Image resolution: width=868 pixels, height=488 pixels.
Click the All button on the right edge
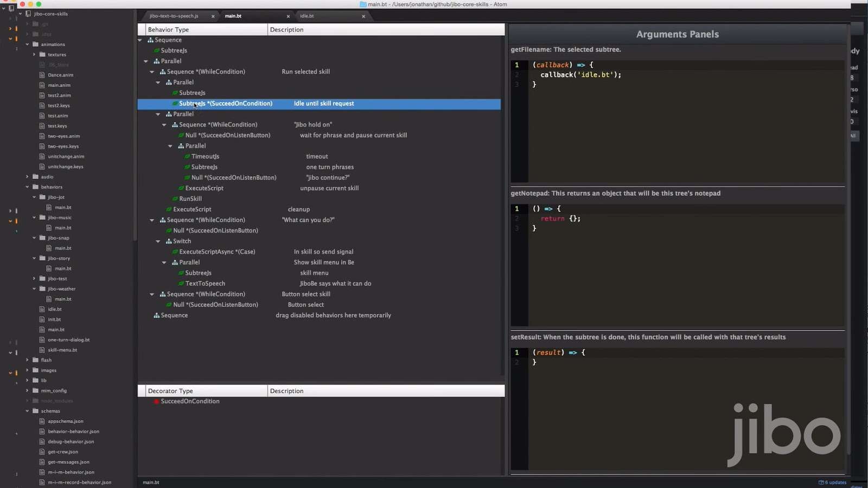click(853, 136)
